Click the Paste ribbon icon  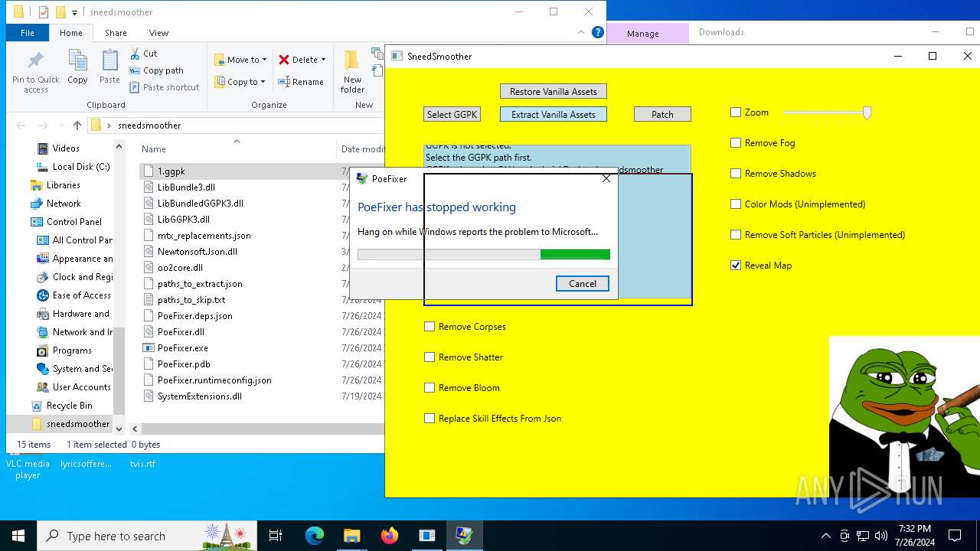pos(109,67)
